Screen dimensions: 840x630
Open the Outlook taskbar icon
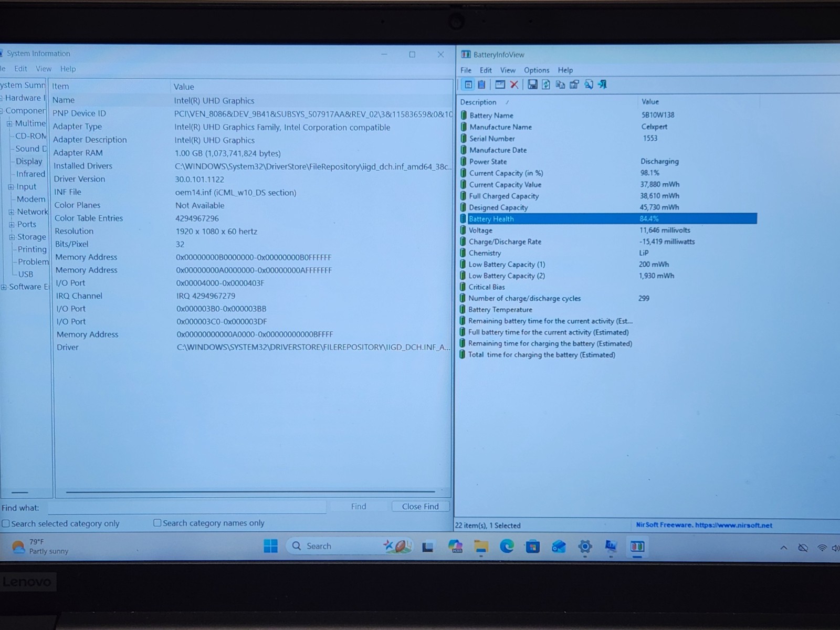(559, 547)
